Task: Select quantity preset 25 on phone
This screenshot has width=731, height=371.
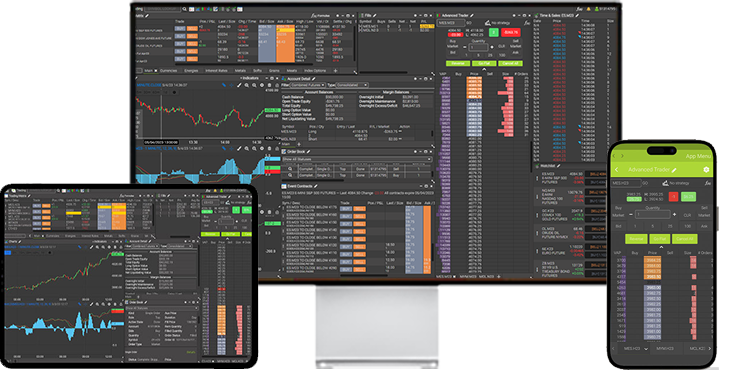Action: 670,226
